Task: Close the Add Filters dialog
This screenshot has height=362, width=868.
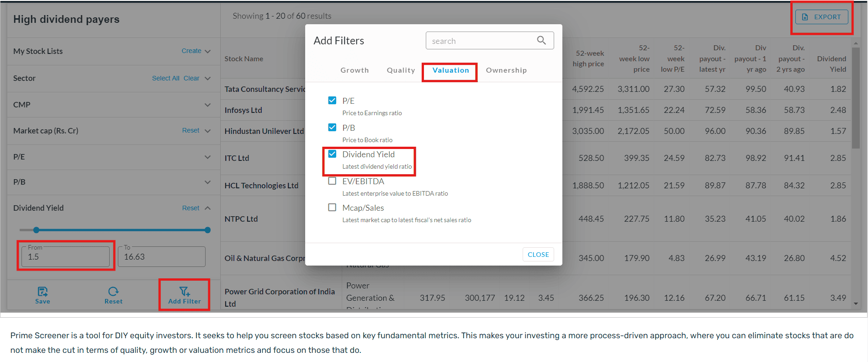Action: click(538, 255)
